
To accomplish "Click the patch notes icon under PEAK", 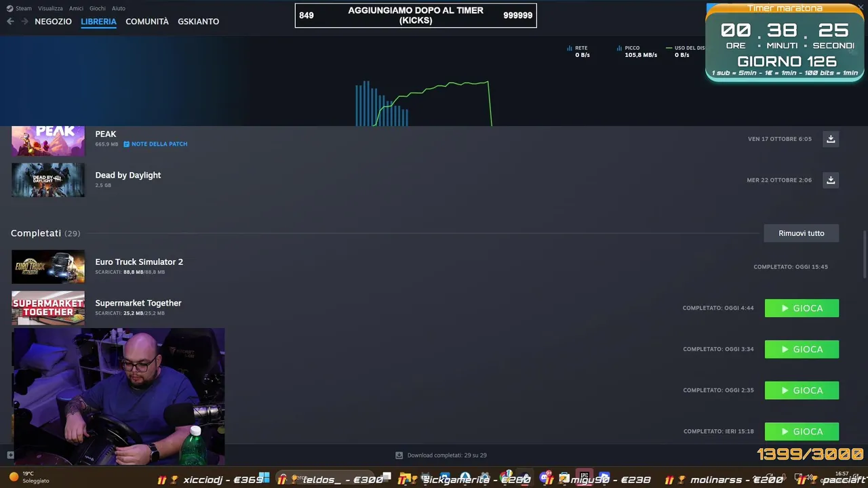I will click(x=126, y=144).
